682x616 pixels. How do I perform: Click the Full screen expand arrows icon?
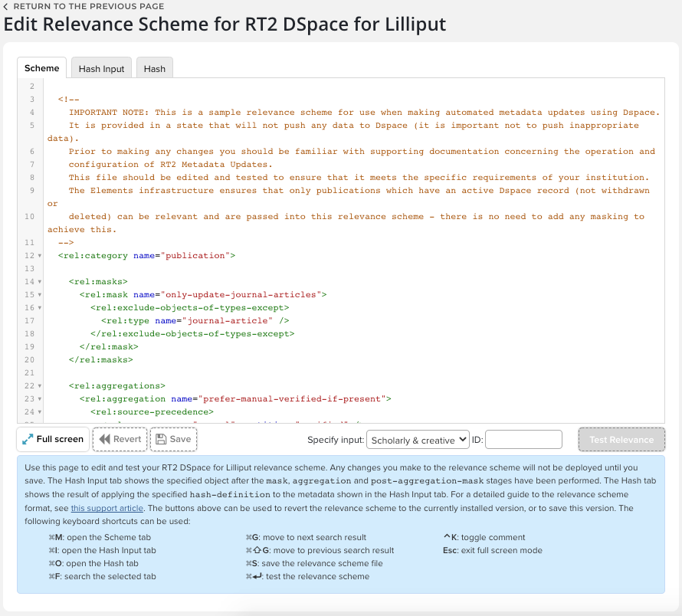pos(28,439)
